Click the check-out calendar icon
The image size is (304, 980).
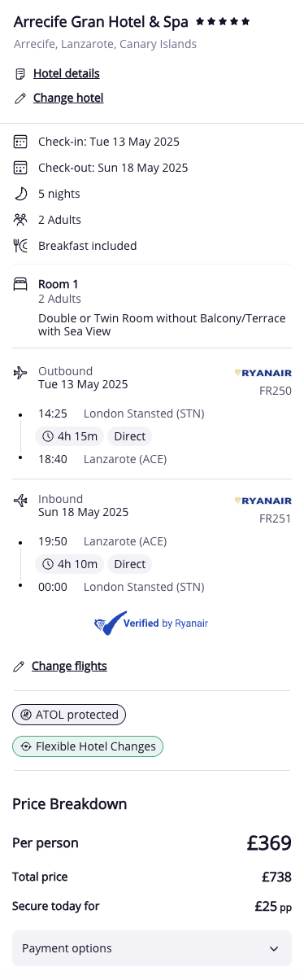point(20,168)
